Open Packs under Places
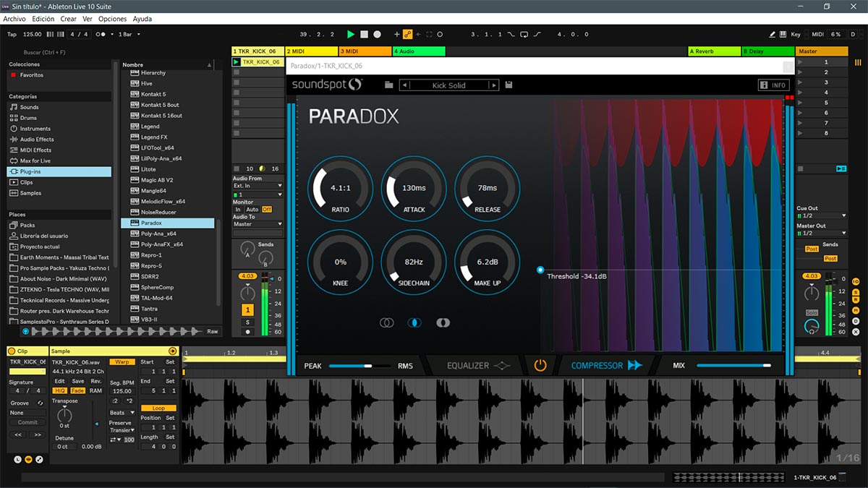Image resolution: width=868 pixels, height=488 pixels. [27, 226]
